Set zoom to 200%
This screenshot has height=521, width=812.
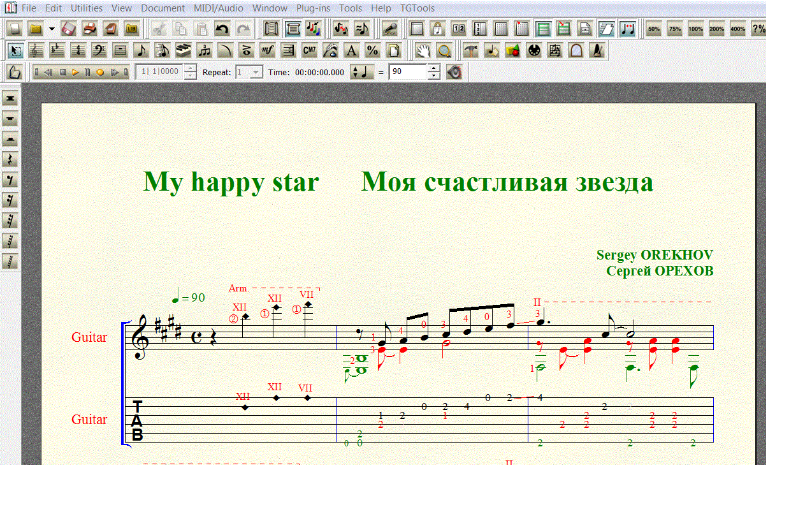[x=717, y=29]
